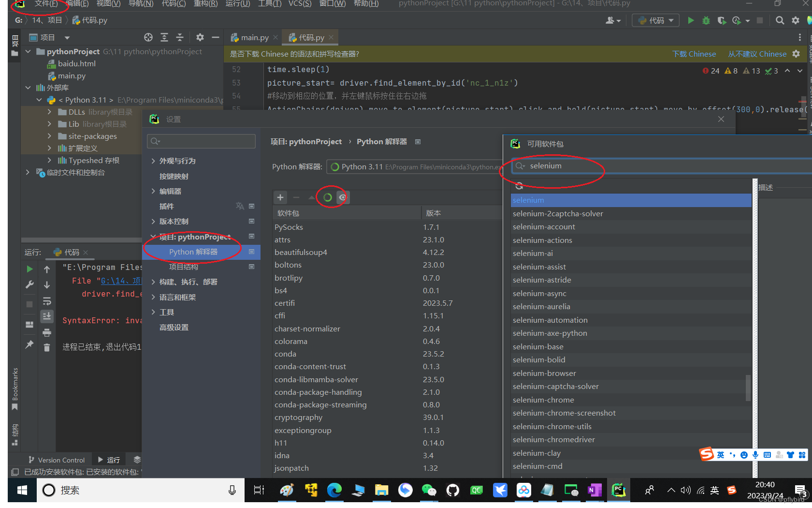Viewport: 812px width, 508px height.
Task: Open IDE settings gear in the top toolbar
Action: pos(795,20)
